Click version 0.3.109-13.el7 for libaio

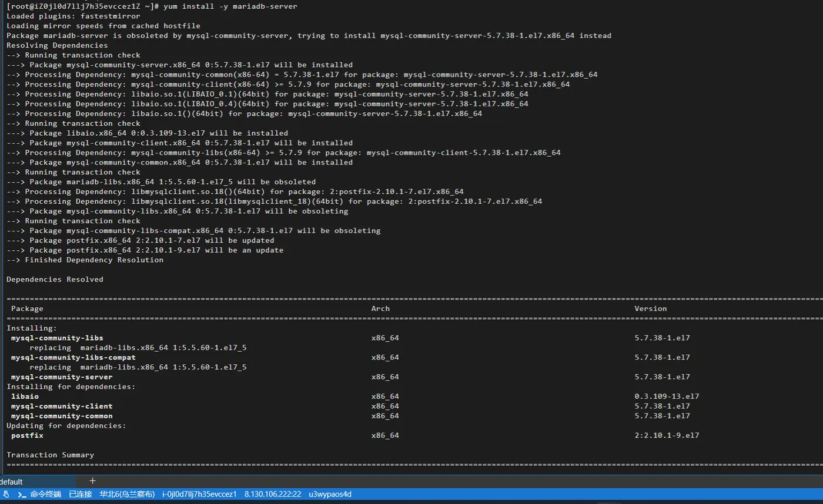(x=667, y=396)
